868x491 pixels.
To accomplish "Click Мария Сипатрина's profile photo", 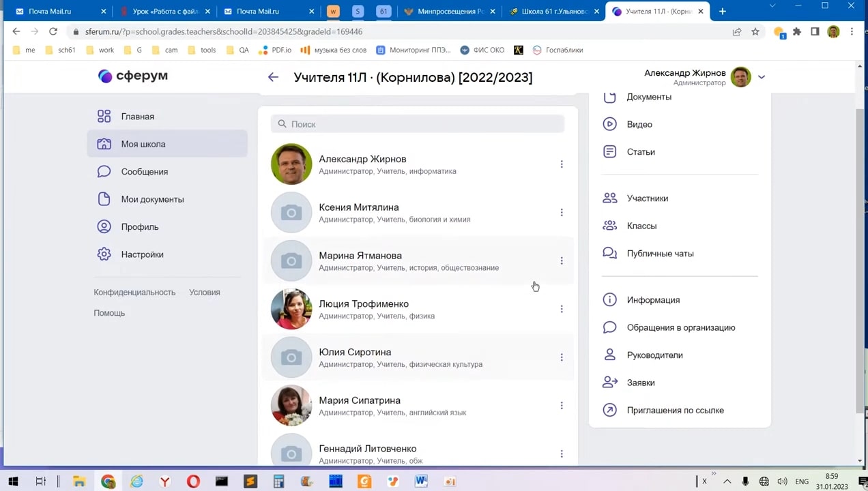I will click(x=291, y=406).
